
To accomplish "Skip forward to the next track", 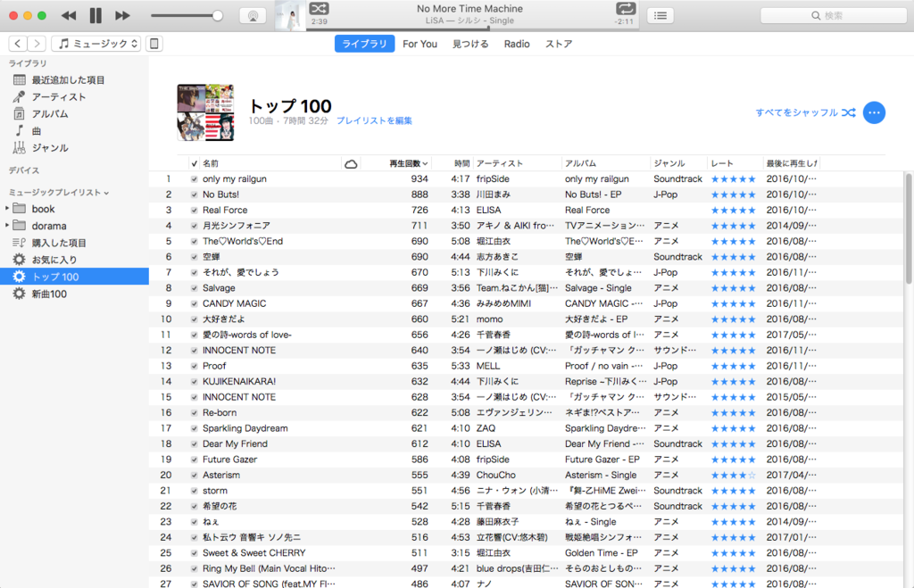I will (x=122, y=16).
